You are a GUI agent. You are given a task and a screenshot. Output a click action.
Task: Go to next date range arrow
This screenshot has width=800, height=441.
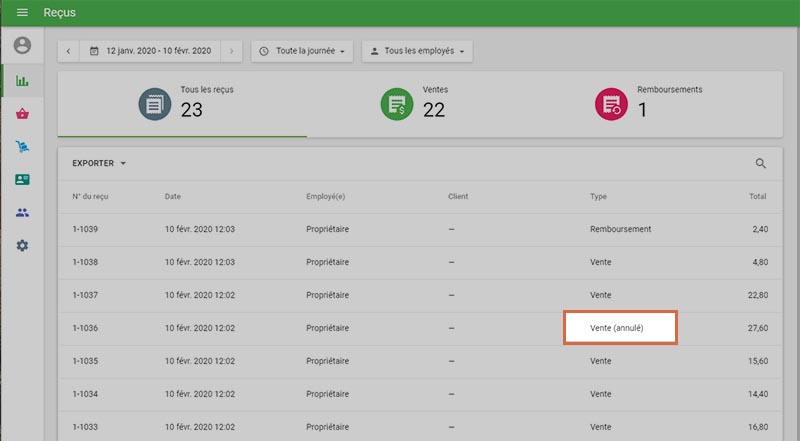click(x=231, y=50)
